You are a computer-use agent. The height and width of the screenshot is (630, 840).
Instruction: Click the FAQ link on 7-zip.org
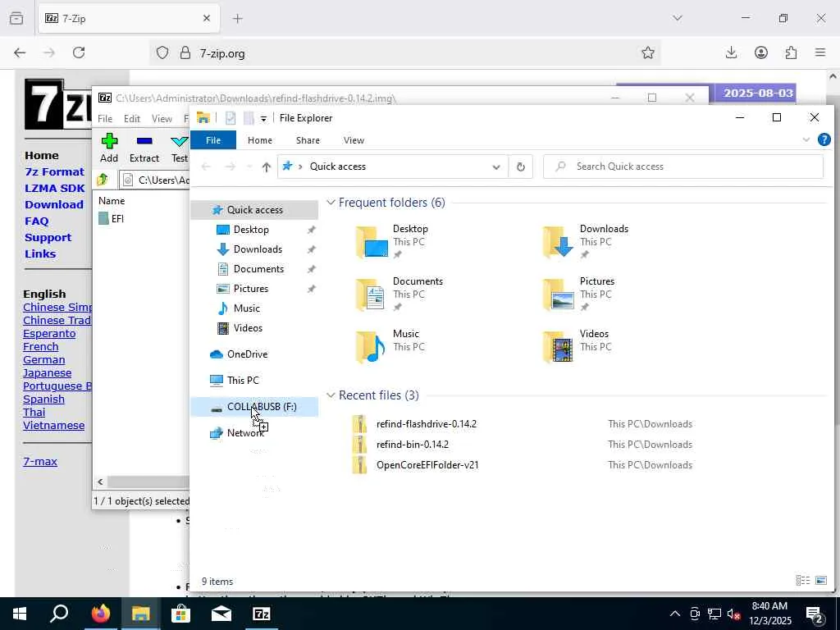point(36,221)
